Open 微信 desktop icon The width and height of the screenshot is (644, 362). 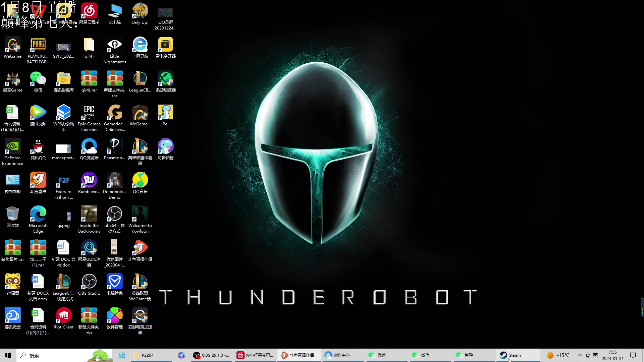pyautogui.click(x=38, y=82)
